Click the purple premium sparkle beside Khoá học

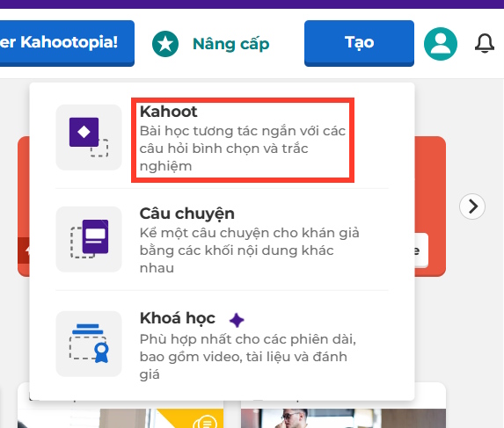[x=237, y=320]
